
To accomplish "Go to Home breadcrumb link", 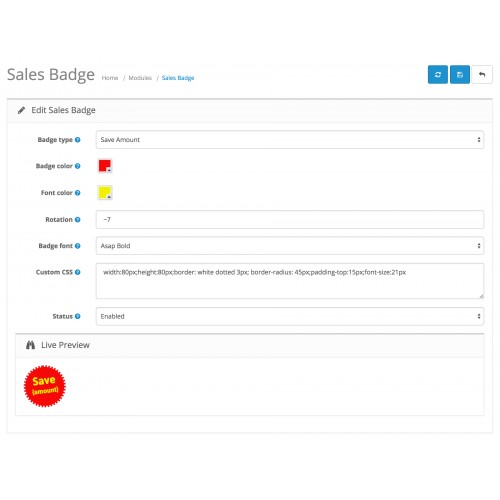I will point(110,78).
